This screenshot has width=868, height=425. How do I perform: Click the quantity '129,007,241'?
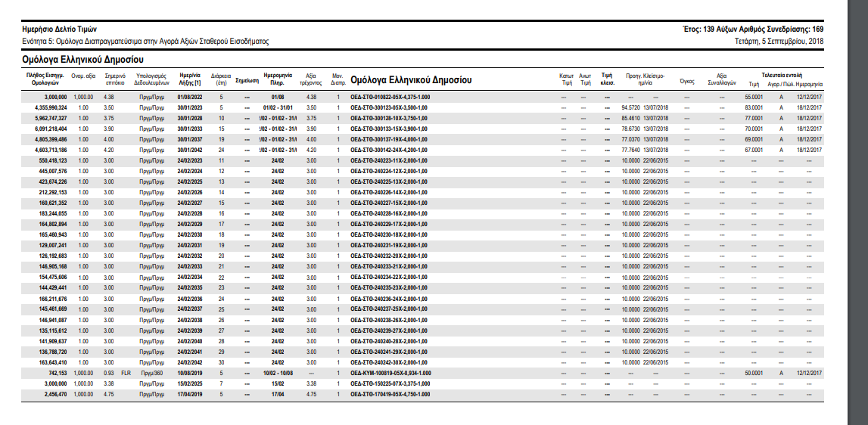(x=53, y=245)
